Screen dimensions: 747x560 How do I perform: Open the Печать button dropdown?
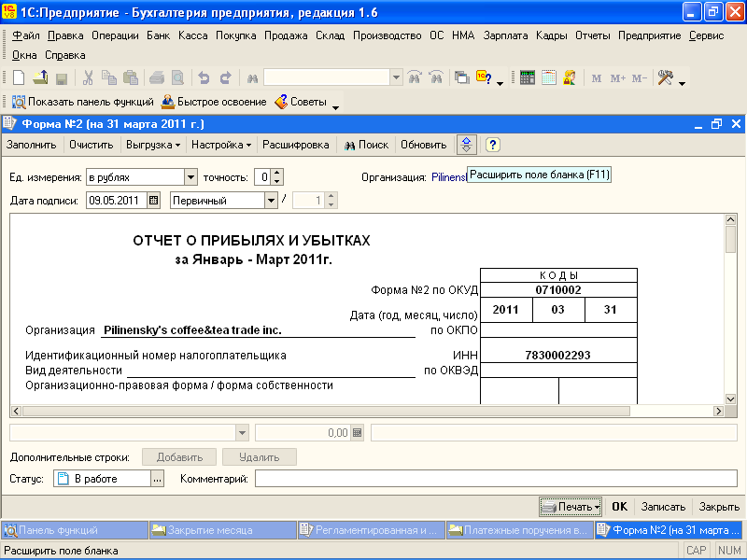(597, 507)
